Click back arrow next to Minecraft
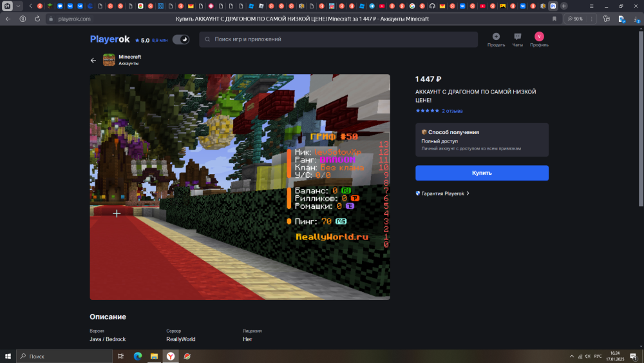Viewport: 644px width, 363px height. 93,61
